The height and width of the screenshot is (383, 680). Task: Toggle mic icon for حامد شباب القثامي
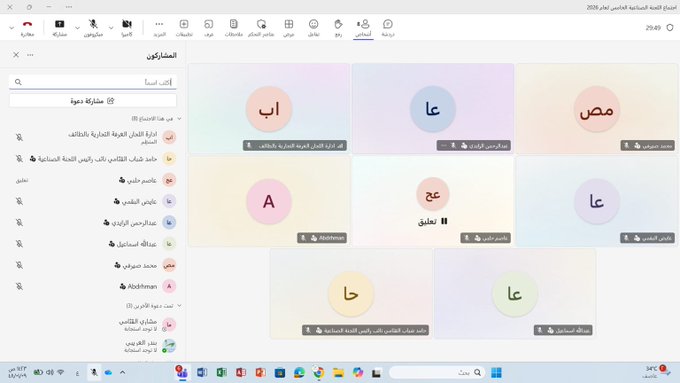click(x=20, y=159)
